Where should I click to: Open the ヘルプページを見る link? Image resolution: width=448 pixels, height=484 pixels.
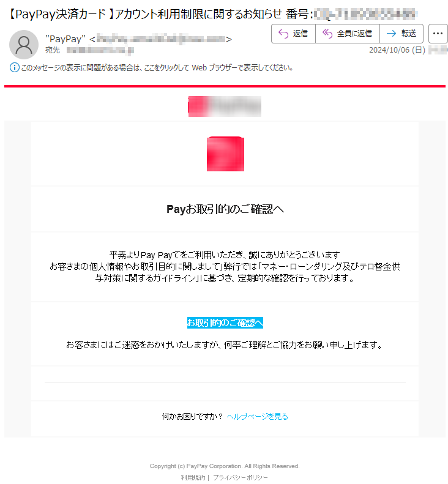click(x=257, y=417)
